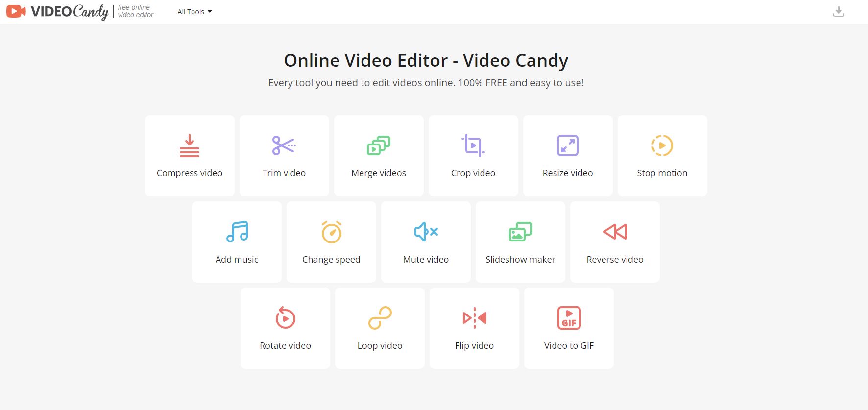
Task: Click the Resize video arrows icon
Action: pos(568,145)
